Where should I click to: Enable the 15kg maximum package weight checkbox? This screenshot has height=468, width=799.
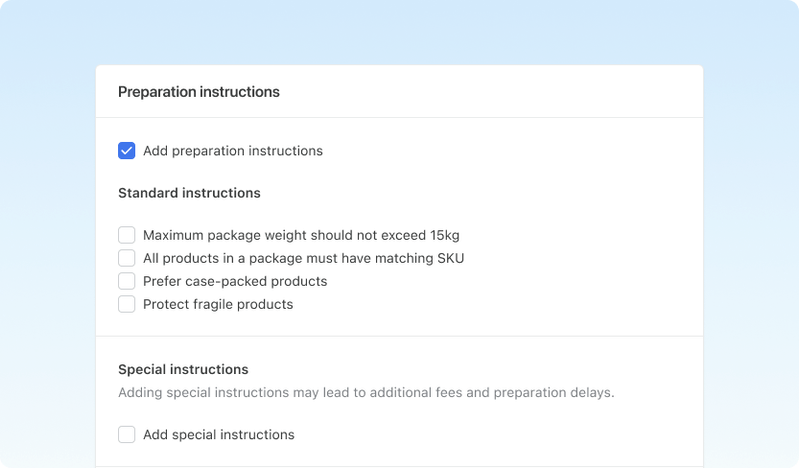coord(127,235)
